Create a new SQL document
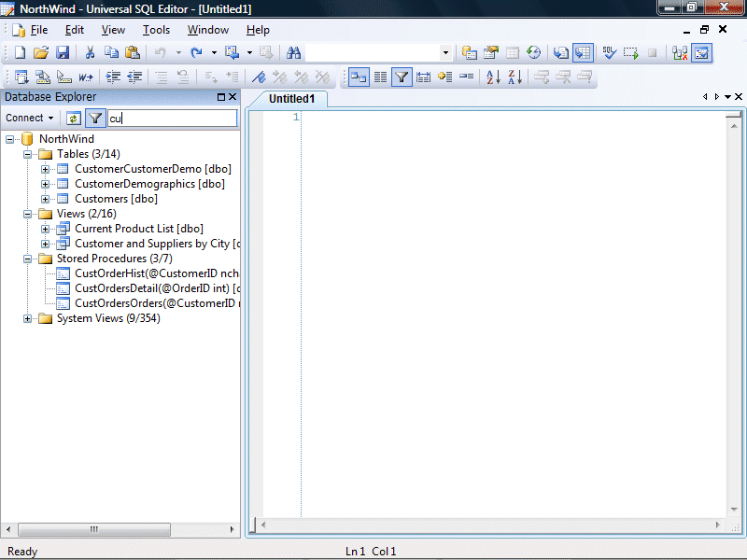747x560 pixels. 20,53
